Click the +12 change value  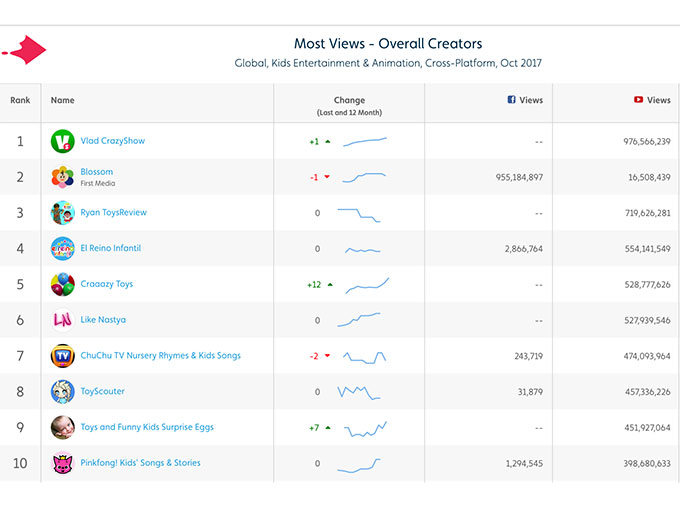click(314, 285)
